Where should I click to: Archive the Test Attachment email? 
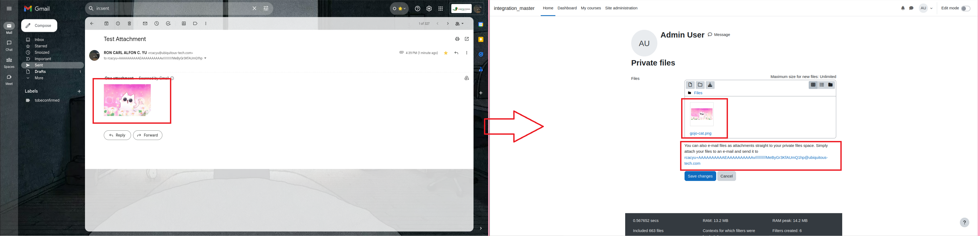click(106, 23)
